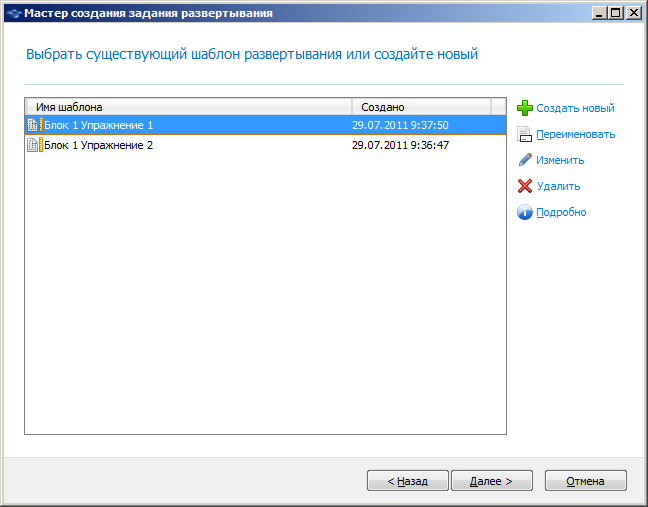Sort by the Создано column header

coord(422,107)
